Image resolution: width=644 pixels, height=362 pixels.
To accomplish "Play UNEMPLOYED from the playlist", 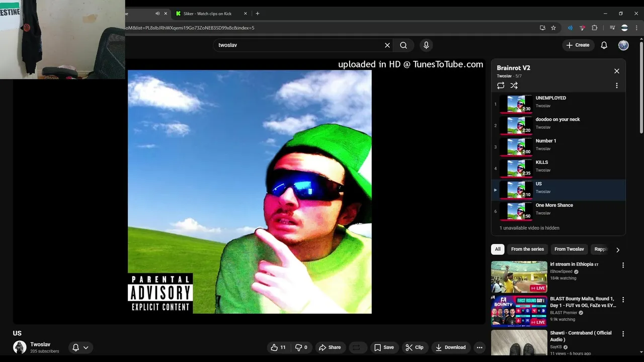I will [558, 104].
